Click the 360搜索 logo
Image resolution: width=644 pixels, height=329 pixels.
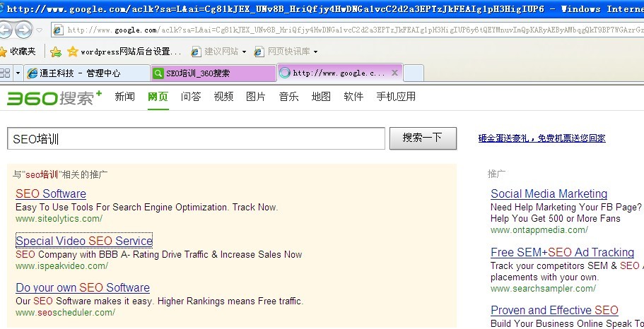(54, 98)
